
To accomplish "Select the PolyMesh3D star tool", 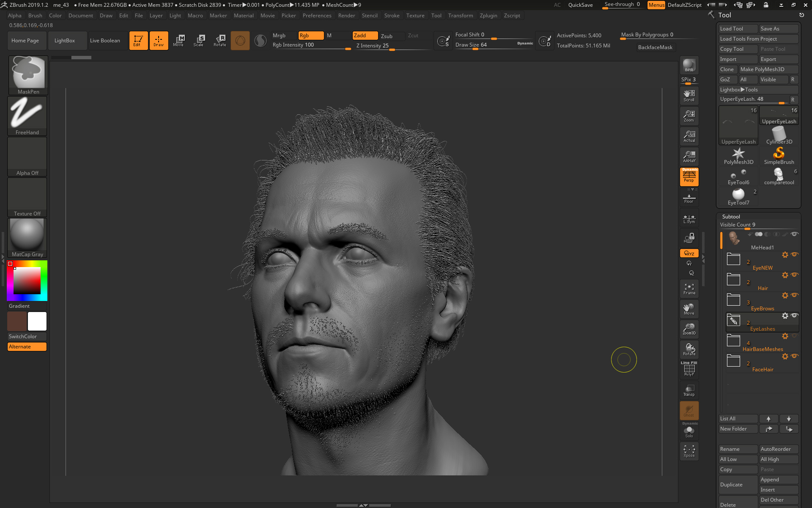I will 738,156.
